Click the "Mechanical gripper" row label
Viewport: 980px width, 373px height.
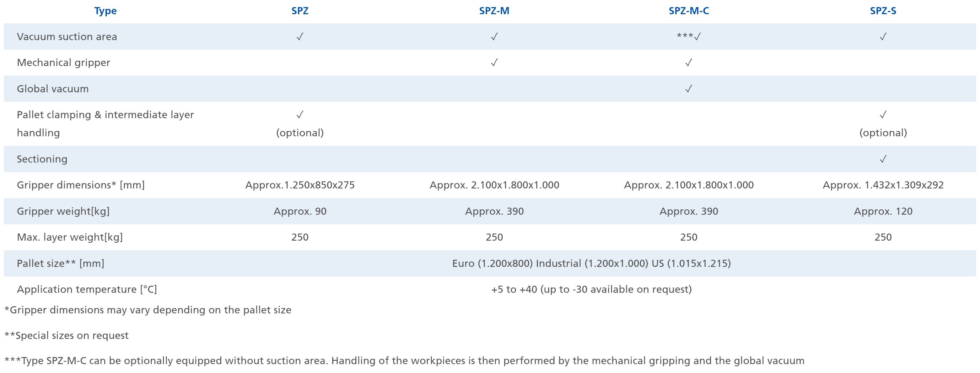coord(64,63)
